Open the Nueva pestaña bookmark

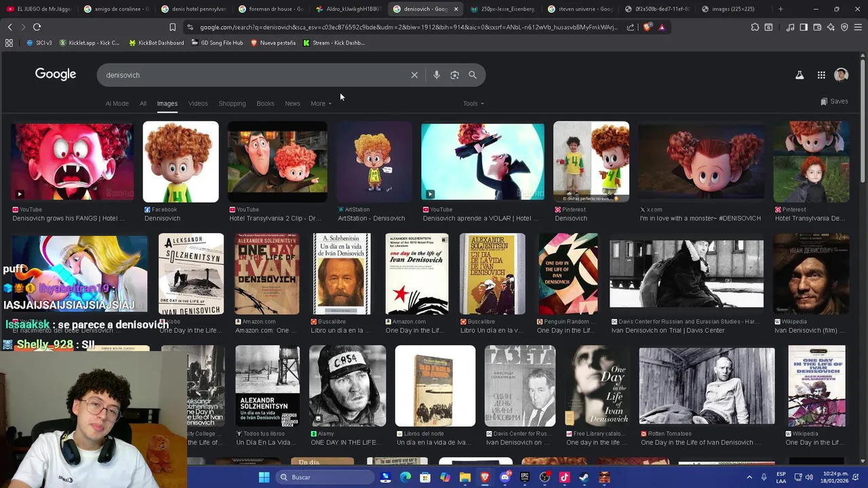pyautogui.click(x=273, y=43)
